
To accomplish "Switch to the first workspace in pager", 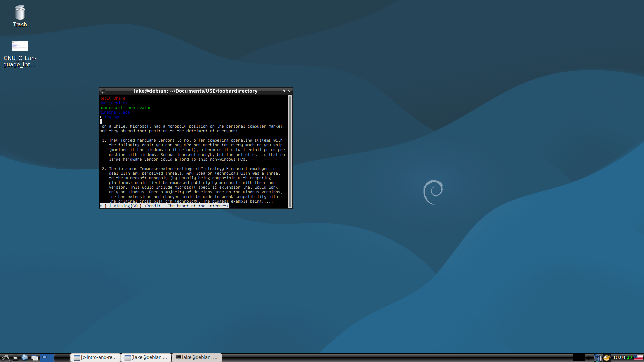I will click(47, 358).
